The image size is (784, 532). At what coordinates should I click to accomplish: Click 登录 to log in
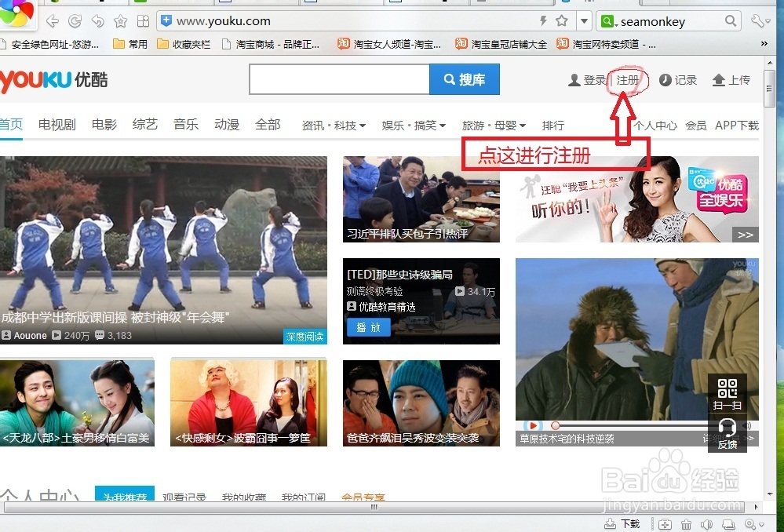point(587,80)
